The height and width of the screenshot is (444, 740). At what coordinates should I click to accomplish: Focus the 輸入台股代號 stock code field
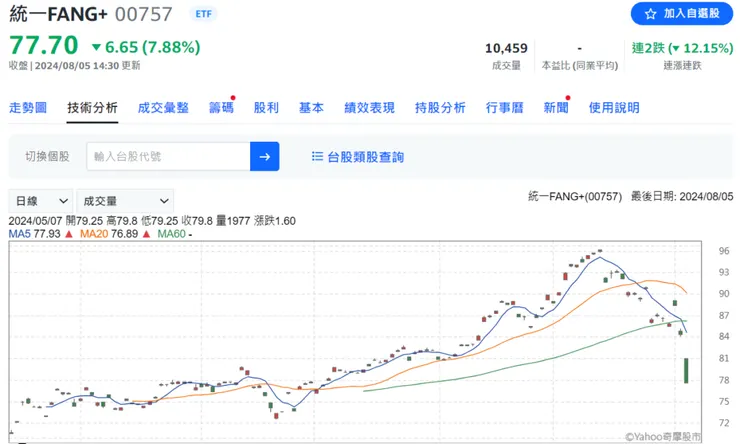(168, 156)
